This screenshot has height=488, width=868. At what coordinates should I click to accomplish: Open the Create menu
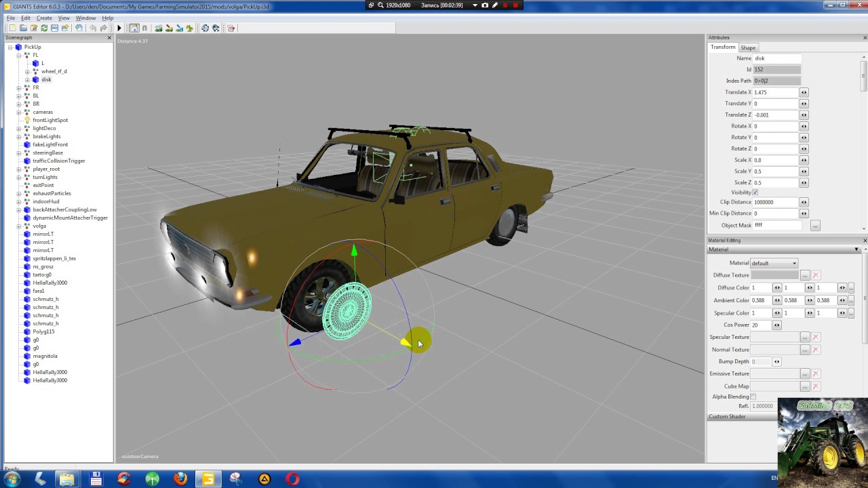tap(44, 18)
